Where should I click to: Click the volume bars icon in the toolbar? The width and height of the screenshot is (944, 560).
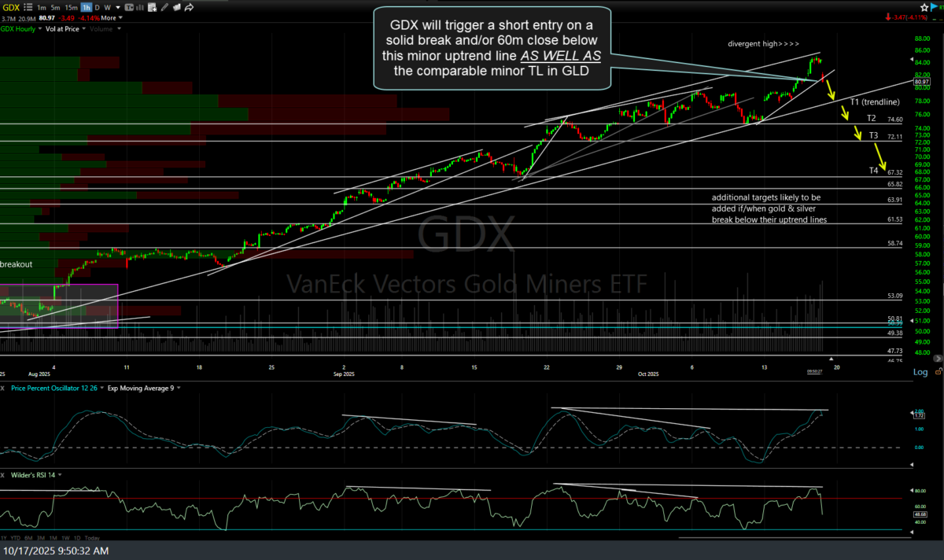tap(139, 8)
